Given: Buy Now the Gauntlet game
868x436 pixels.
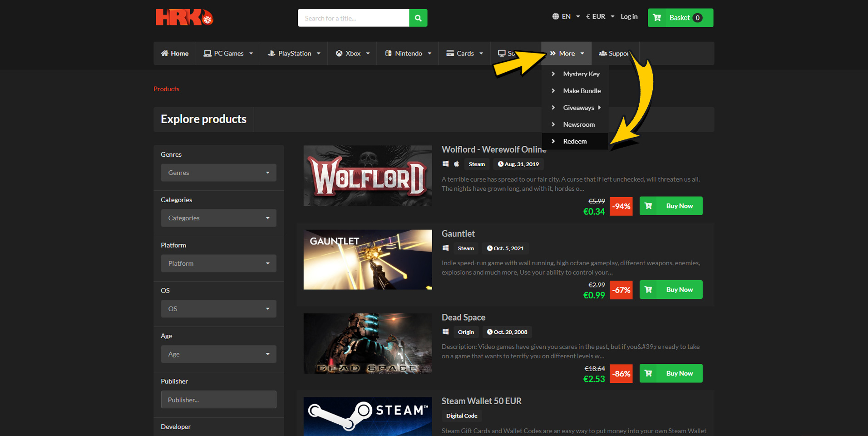Looking at the screenshot, I should point(671,290).
